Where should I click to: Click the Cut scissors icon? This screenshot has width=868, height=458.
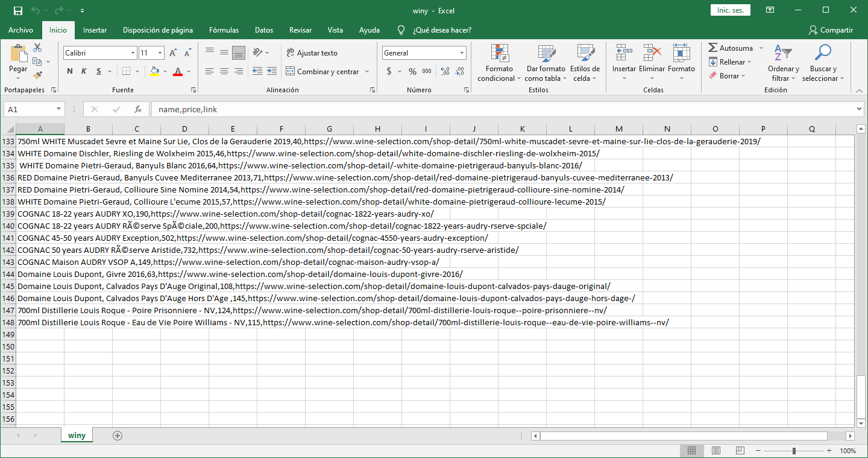37,48
